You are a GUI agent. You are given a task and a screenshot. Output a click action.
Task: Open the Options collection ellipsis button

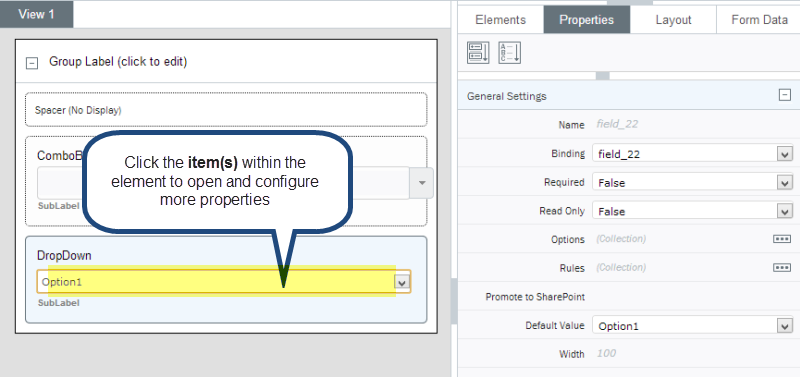coord(782,239)
